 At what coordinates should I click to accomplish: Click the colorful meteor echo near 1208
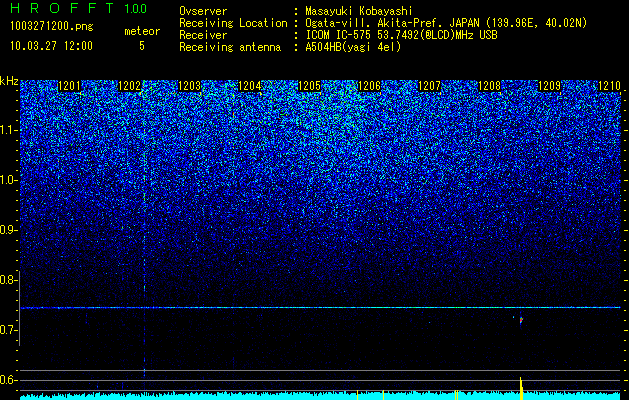pos(521,320)
